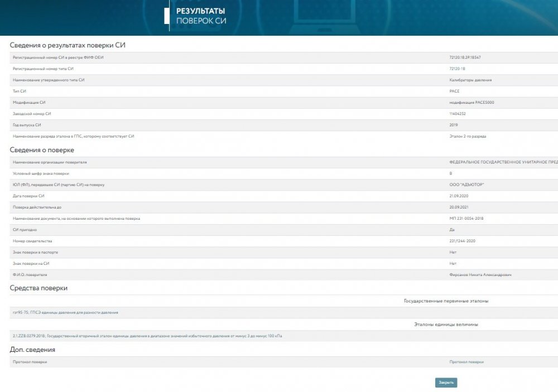Select the ООО "АДЪЮТОР" organization value

tap(466, 185)
